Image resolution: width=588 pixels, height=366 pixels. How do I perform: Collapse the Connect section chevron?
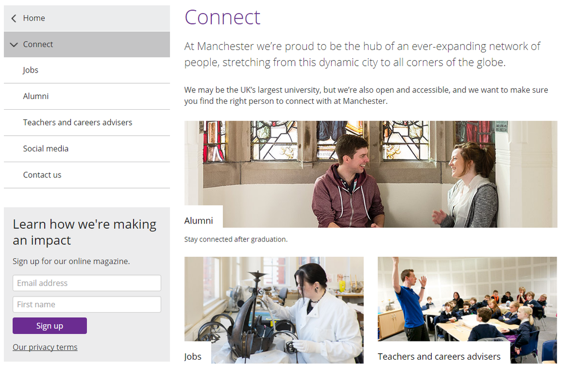14,45
